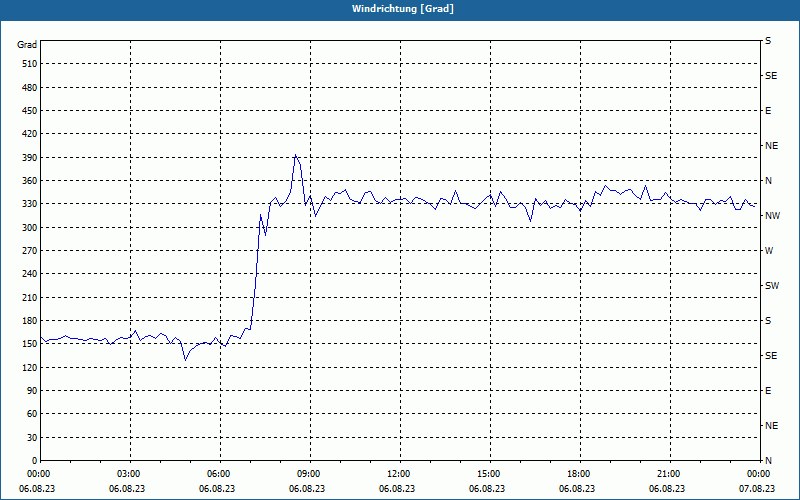Pick the 120 y-axis value
This screenshot has height=500, width=800.
coord(30,367)
